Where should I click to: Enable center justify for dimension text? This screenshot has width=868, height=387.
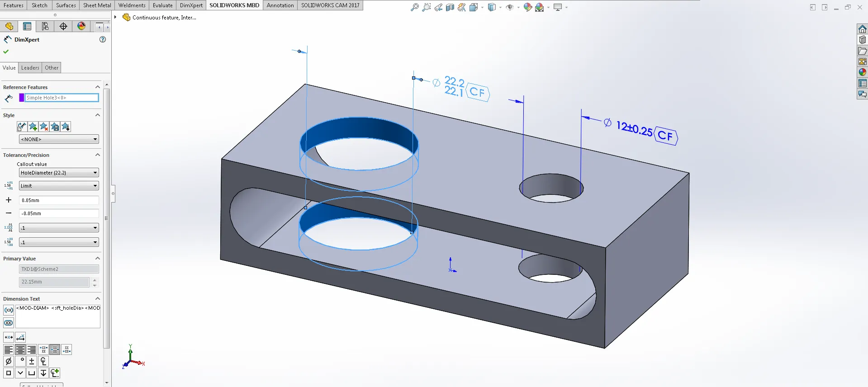20,349
